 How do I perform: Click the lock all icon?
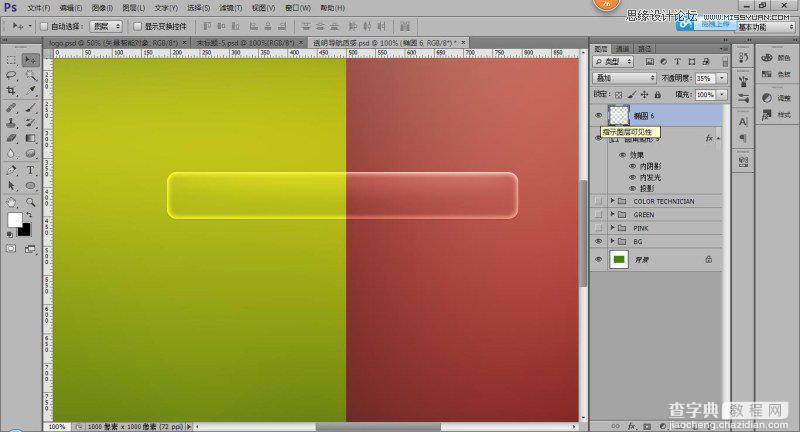658,95
